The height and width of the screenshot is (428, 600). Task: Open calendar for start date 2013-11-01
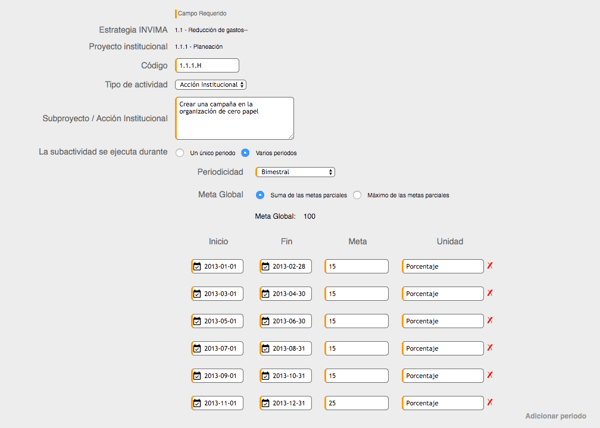coord(197,403)
